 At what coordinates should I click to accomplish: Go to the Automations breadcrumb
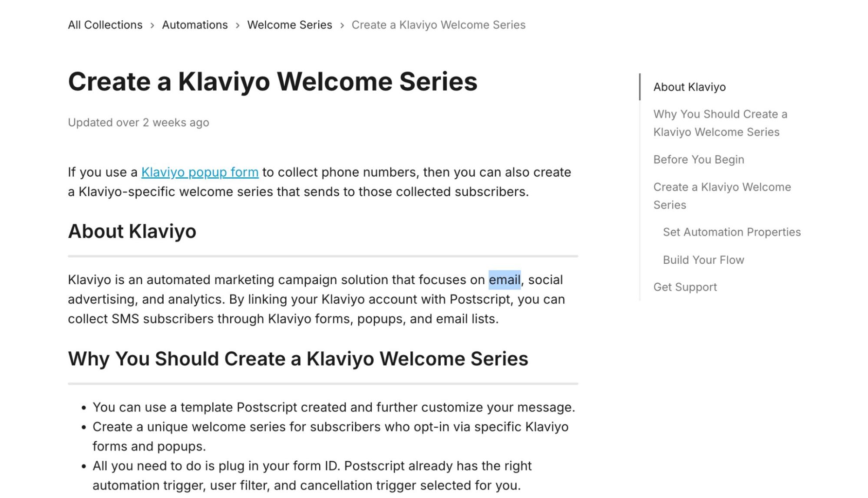tap(195, 25)
